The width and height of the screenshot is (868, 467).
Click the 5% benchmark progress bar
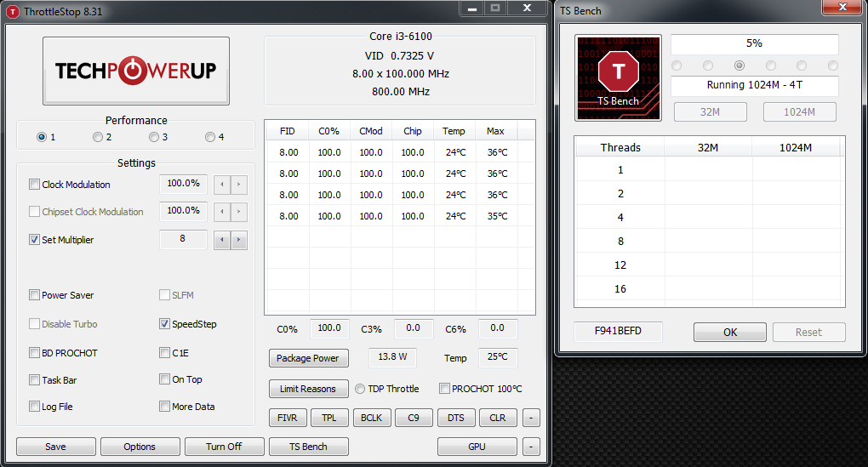pyautogui.click(x=755, y=43)
